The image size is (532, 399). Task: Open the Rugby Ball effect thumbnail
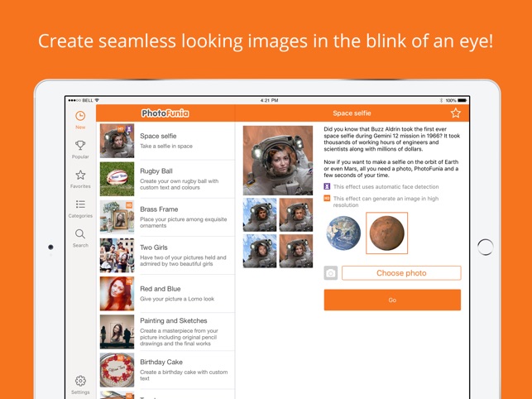pyautogui.click(x=117, y=179)
